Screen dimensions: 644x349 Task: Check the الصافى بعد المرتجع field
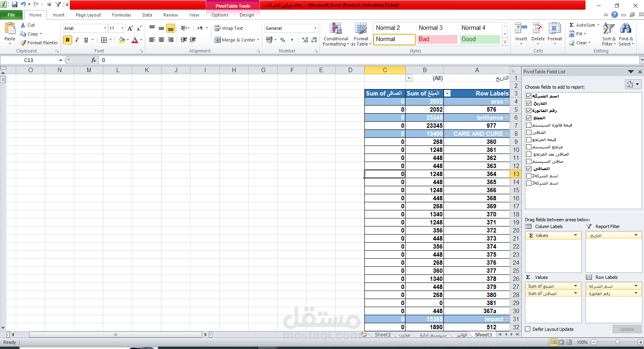tap(529, 154)
